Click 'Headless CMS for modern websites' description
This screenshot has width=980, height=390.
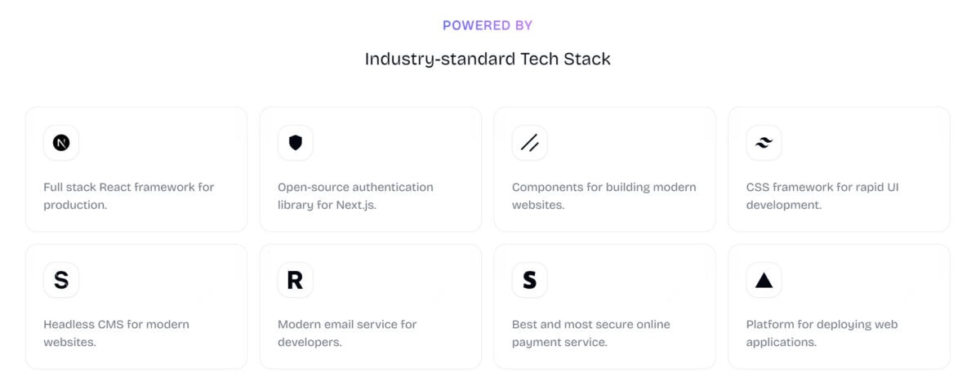[116, 333]
